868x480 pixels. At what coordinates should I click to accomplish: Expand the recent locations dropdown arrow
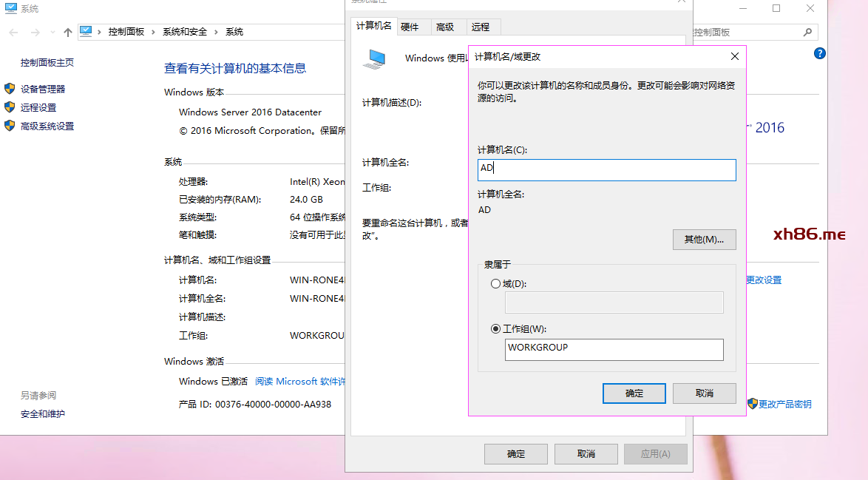tap(52, 32)
